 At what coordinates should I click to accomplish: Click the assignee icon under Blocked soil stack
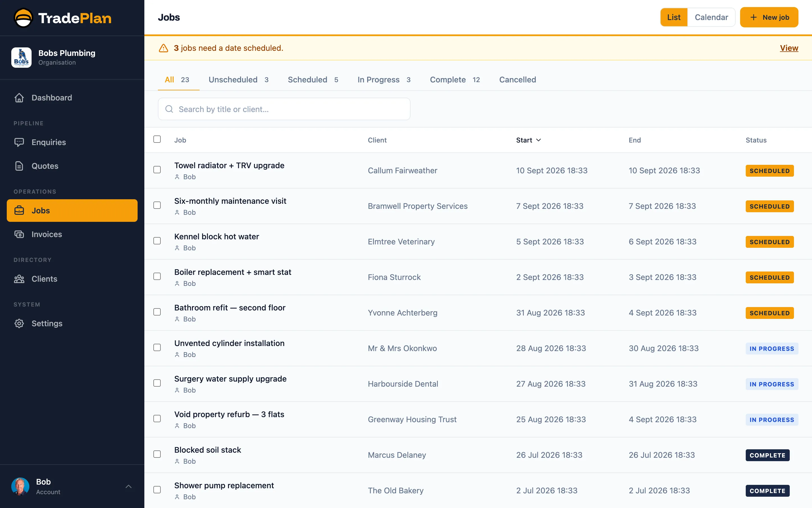click(177, 462)
